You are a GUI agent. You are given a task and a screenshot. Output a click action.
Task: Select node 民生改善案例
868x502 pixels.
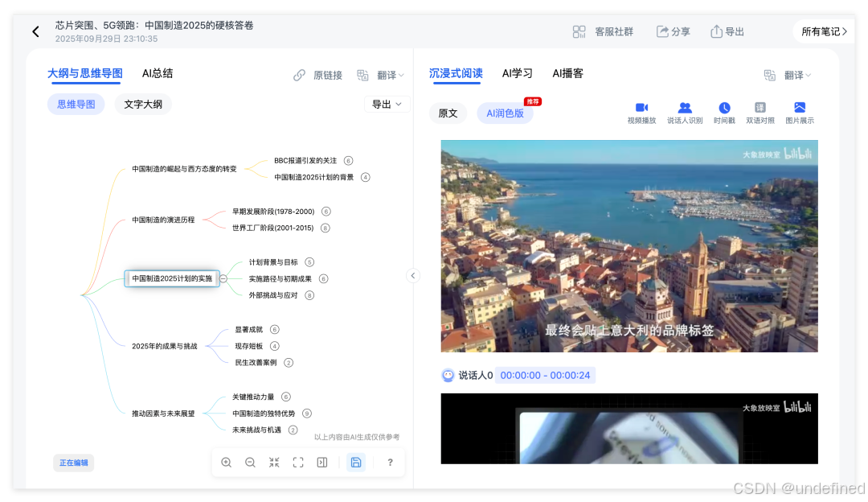256,363
